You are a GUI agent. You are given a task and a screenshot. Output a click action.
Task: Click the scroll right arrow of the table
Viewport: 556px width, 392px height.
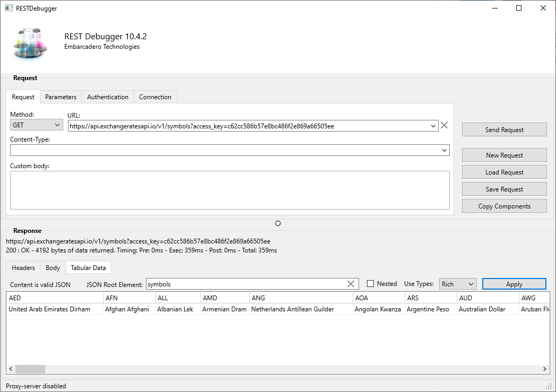[545, 369]
